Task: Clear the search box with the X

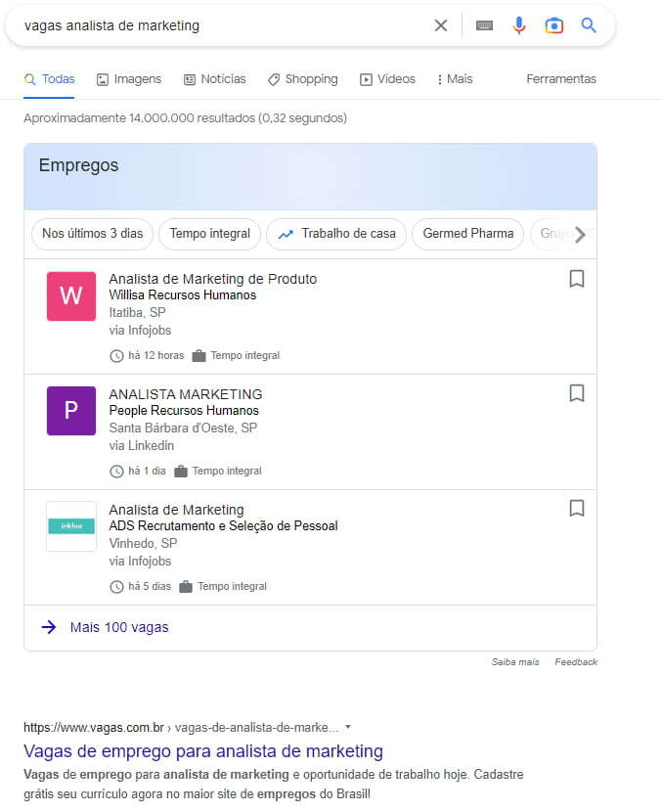Action: click(440, 25)
